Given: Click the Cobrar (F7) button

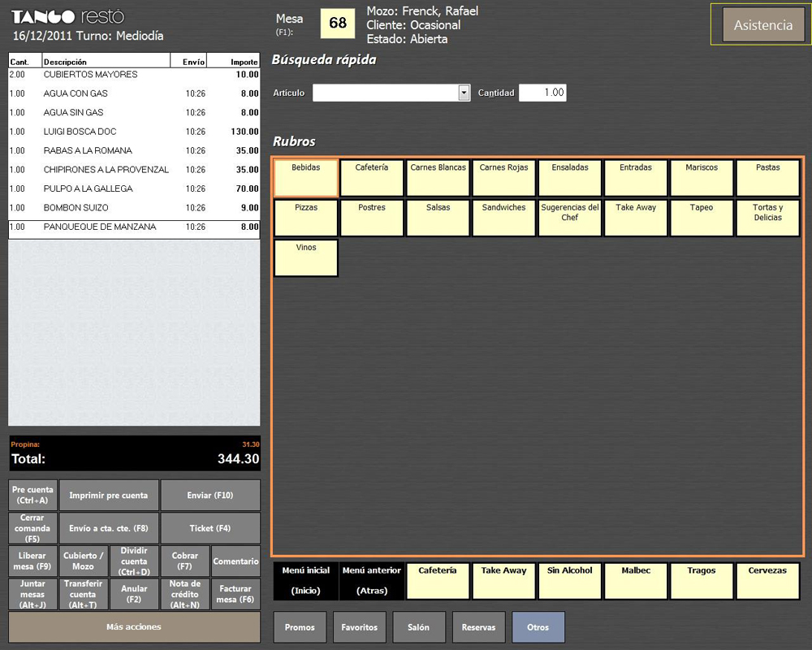Looking at the screenshot, I should (x=185, y=561).
